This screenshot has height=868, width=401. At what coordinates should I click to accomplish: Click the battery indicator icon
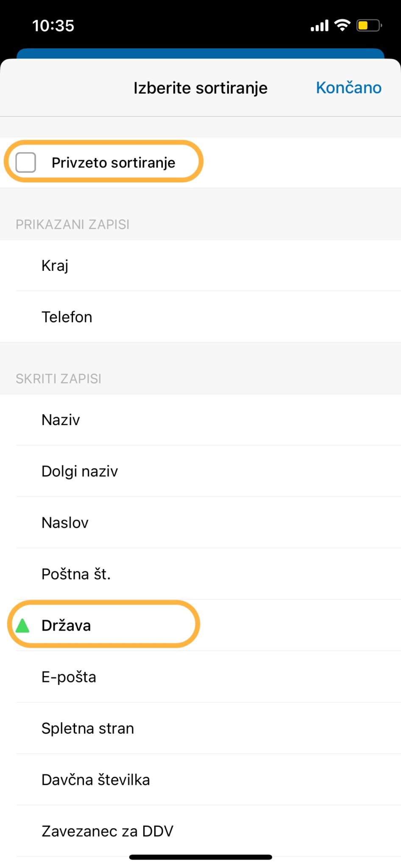368,25
